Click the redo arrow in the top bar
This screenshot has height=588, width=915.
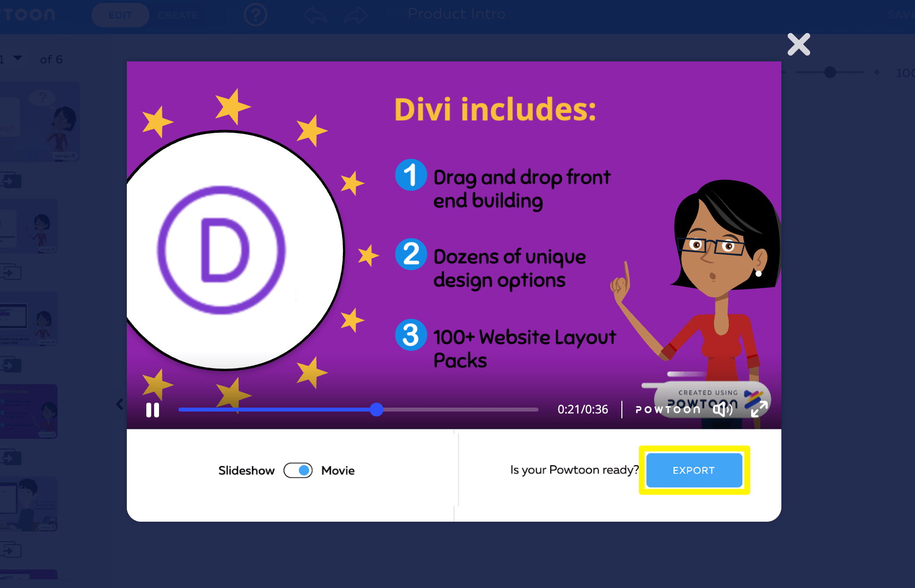(356, 15)
